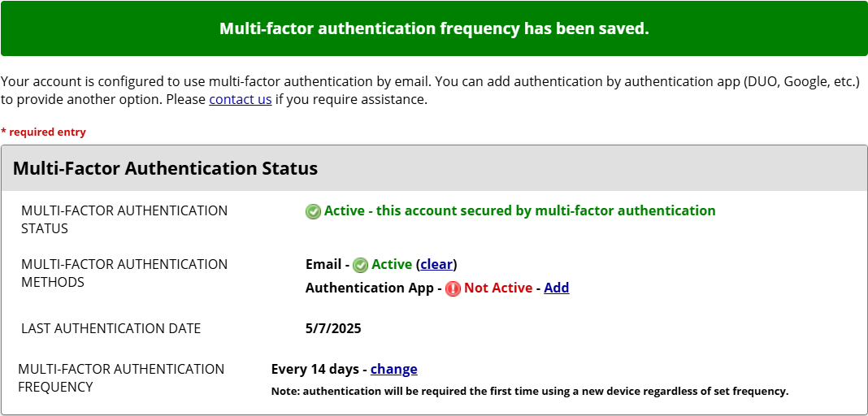Click the red alert icon for Authentication App
Screen dimensions: 868x416
point(453,288)
